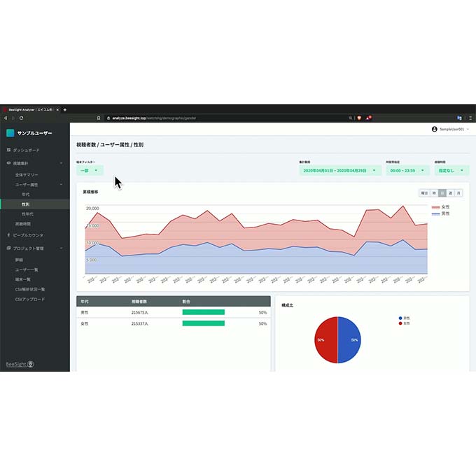
Task: Open 全体サマリー in the sidebar
Action: [27, 175]
